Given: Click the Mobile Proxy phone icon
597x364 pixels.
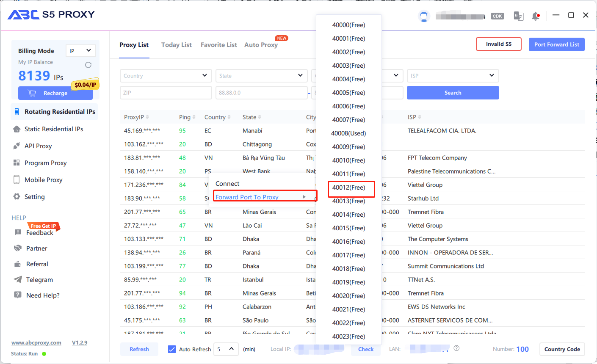Looking at the screenshot, I should (x=17, y=179).
